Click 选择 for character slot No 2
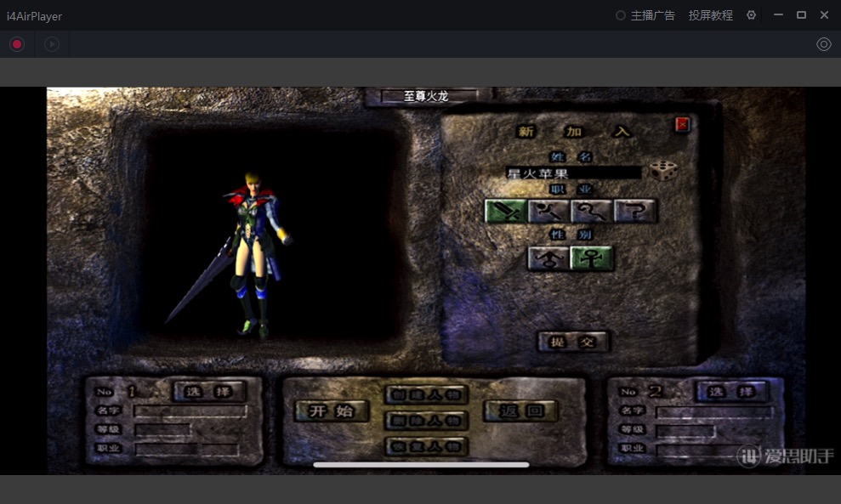Viewport: 841px width, 504px height. point(731,392)
